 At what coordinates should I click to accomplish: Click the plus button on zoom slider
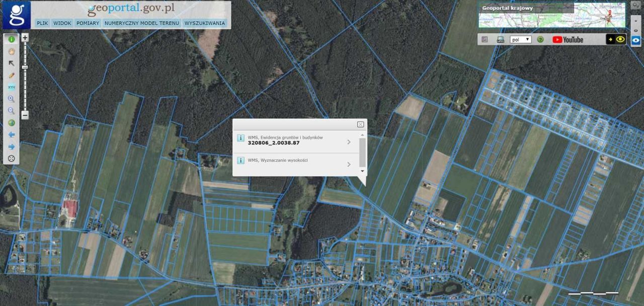point(25,37)
